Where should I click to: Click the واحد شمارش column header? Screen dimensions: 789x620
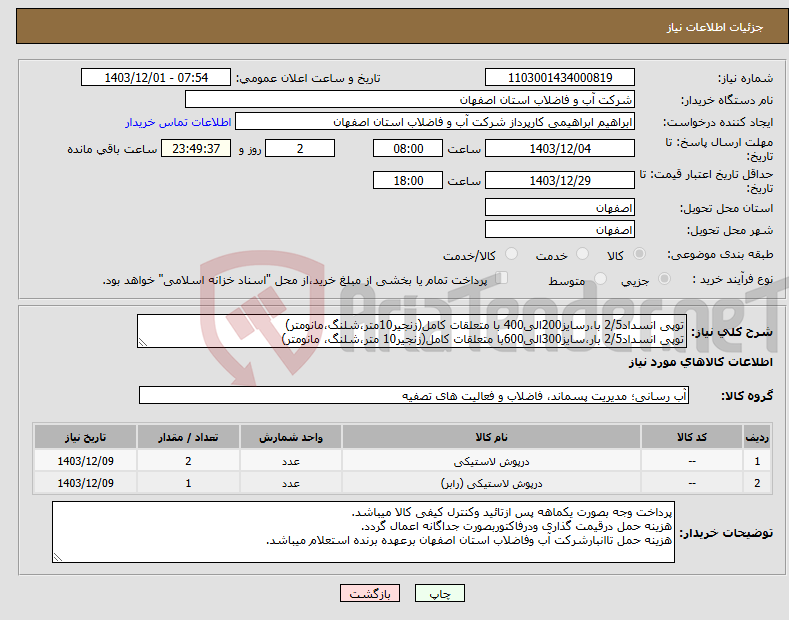[291, 437]
